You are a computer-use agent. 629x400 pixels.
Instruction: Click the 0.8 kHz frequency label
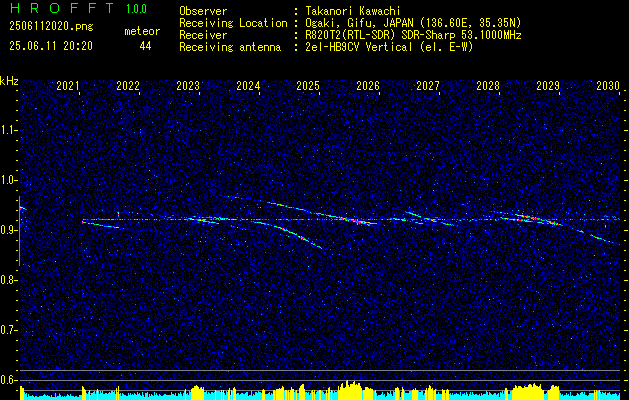tap(7, 280)
